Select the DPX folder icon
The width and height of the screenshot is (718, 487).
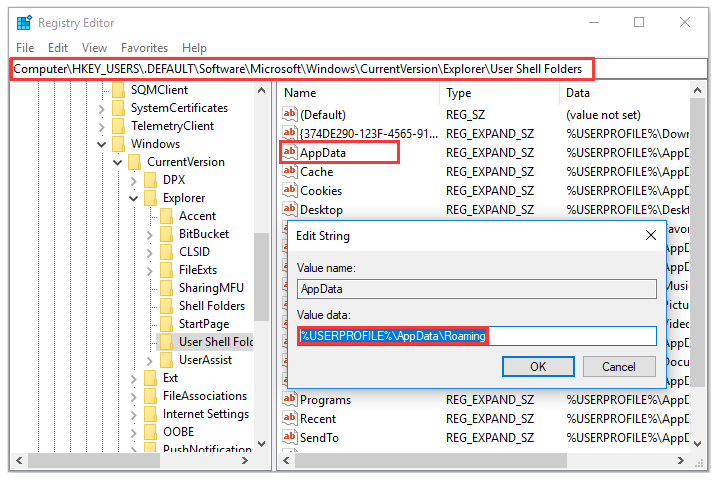(151, 180)
